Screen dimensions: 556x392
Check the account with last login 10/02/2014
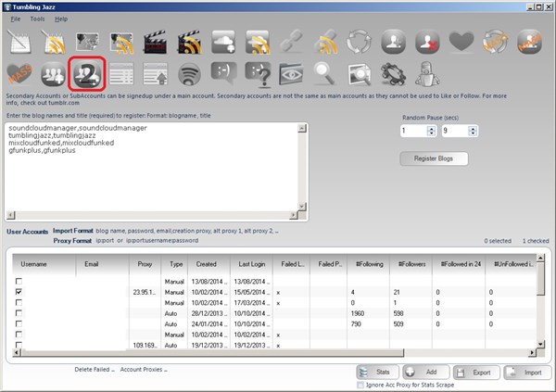19,335
